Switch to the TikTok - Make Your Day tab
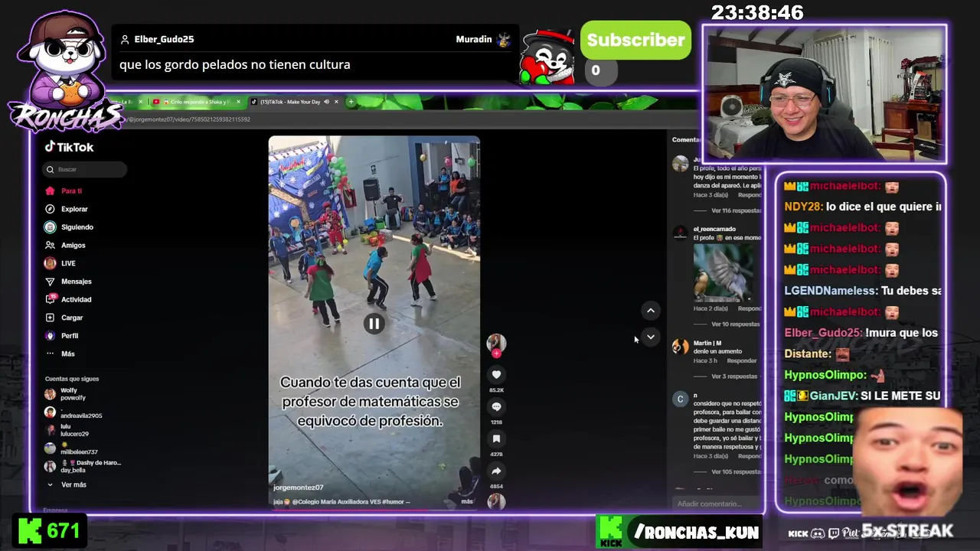Viewport: 980px width, 551px height. click(x=291, y=102)
